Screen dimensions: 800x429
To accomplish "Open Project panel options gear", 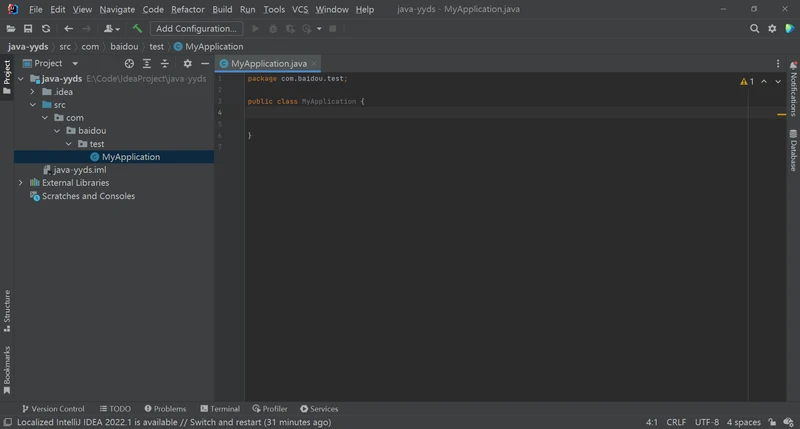I will click(x=187, y=63).
